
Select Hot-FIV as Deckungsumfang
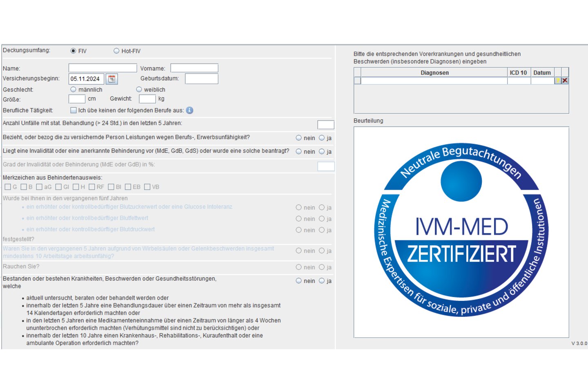tap(116, 51)
